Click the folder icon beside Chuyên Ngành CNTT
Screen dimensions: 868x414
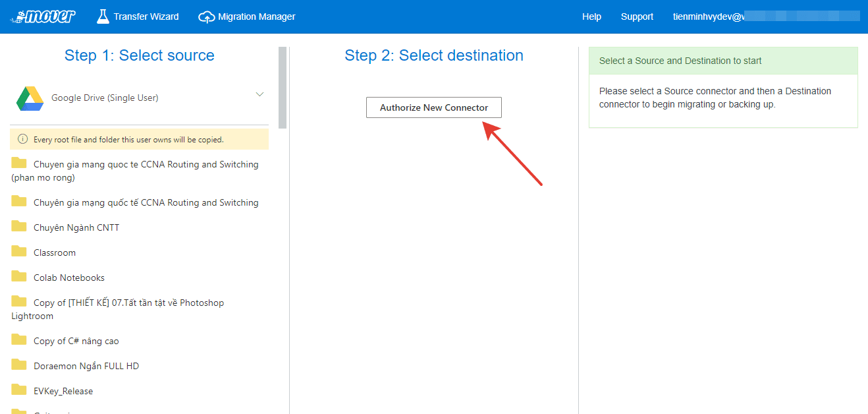pyautogui.click(x=19, y=226)
